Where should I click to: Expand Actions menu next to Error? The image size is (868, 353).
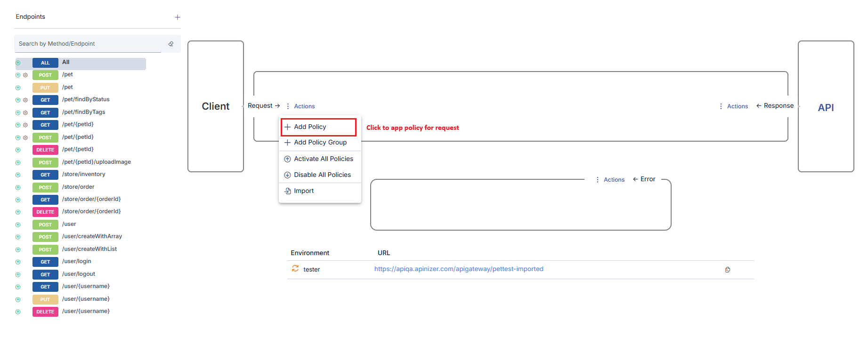[x=610, y=180]
